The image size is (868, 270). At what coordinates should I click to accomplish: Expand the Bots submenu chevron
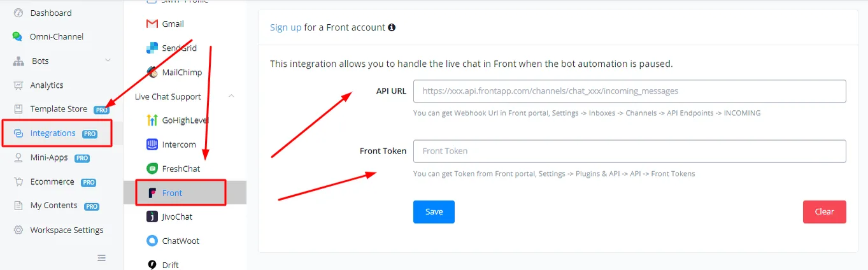[108, 60]
